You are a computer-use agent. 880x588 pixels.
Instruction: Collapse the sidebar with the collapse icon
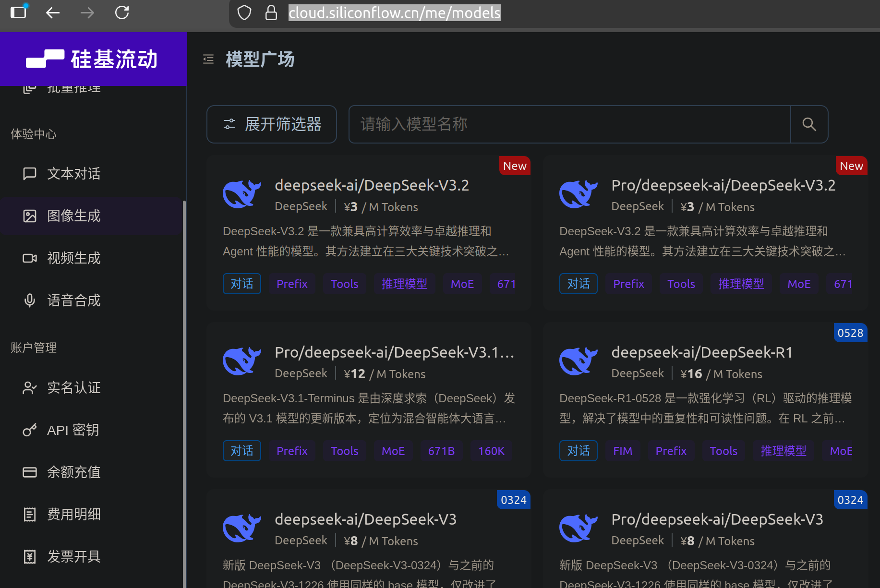tap(208, 59)
